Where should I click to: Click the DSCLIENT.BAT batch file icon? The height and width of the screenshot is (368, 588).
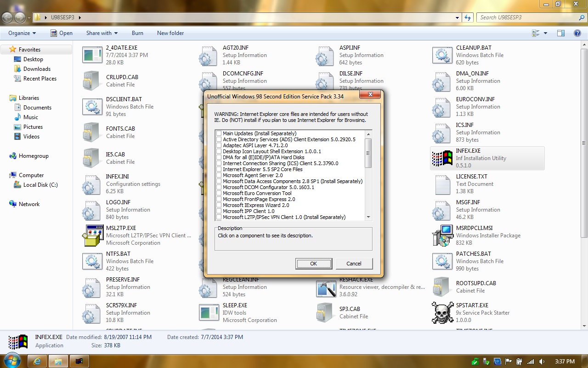(x=92, y=107)
